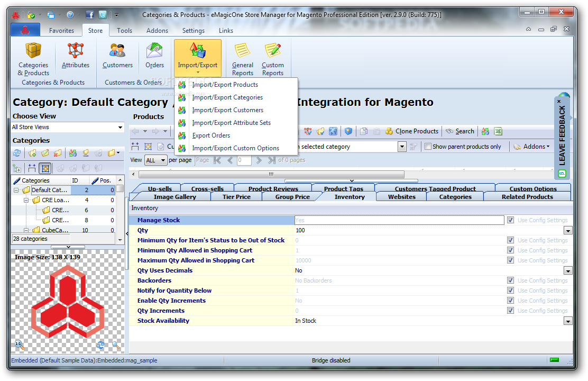Screen dimensions: 588x381
Task: Switch to the Related Products tab
Action: click(527, 197)
